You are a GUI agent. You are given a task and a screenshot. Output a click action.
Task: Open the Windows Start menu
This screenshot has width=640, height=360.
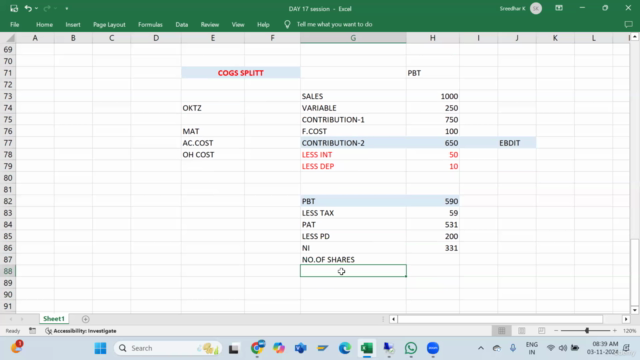pyautogui.click(x=100, y=348)
